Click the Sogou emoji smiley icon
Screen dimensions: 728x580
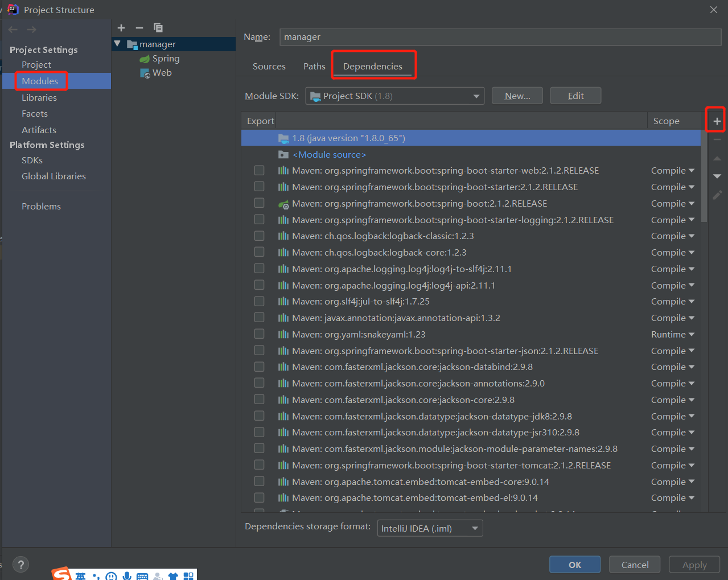[x=112, y=576]
